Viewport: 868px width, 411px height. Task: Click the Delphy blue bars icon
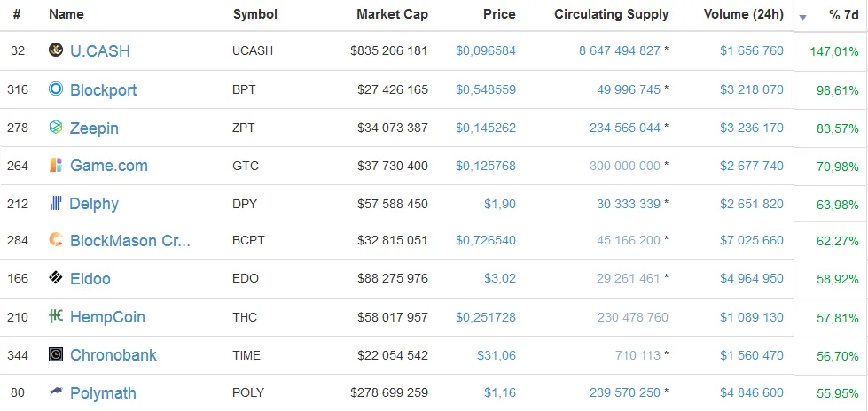point(55,203)
